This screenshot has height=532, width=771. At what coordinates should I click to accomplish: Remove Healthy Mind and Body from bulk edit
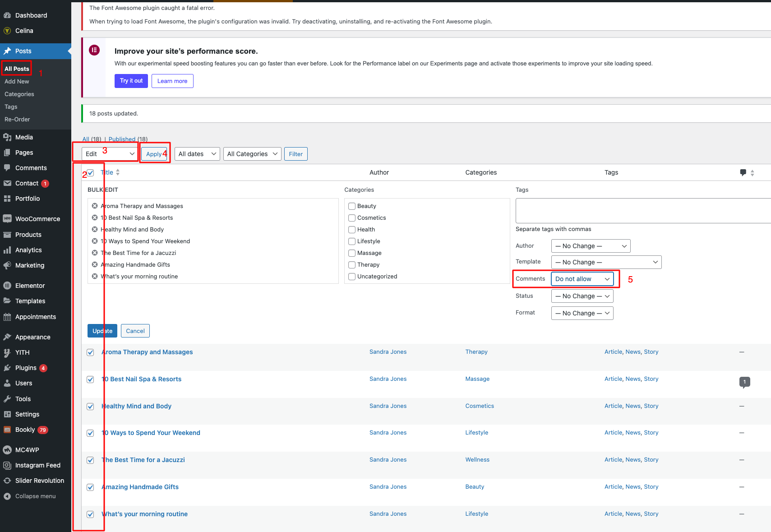point(95,229)
